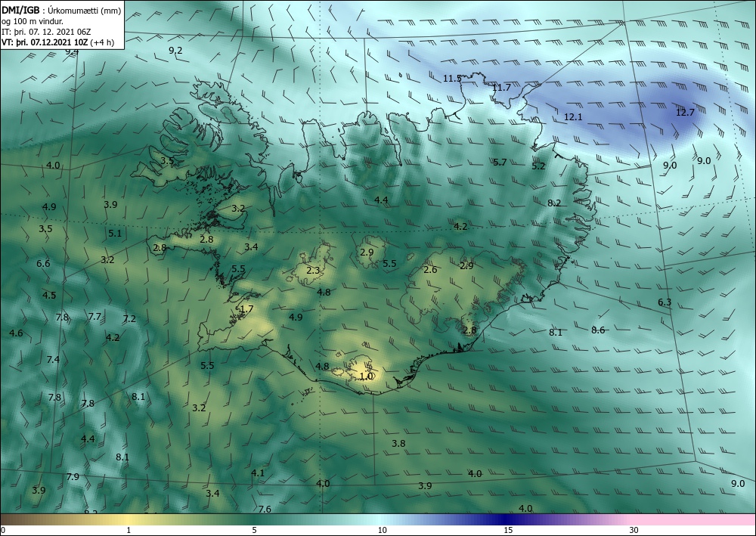Click the 1.7 value on the map
This screenshot has width=756, height=536.
[246, 309]
